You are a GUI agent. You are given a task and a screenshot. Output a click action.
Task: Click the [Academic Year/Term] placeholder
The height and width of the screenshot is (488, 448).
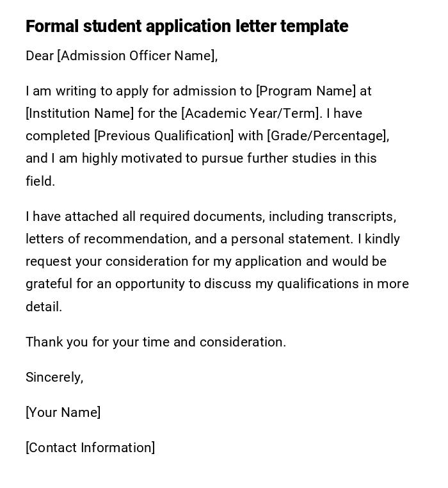tap(251, 113)
